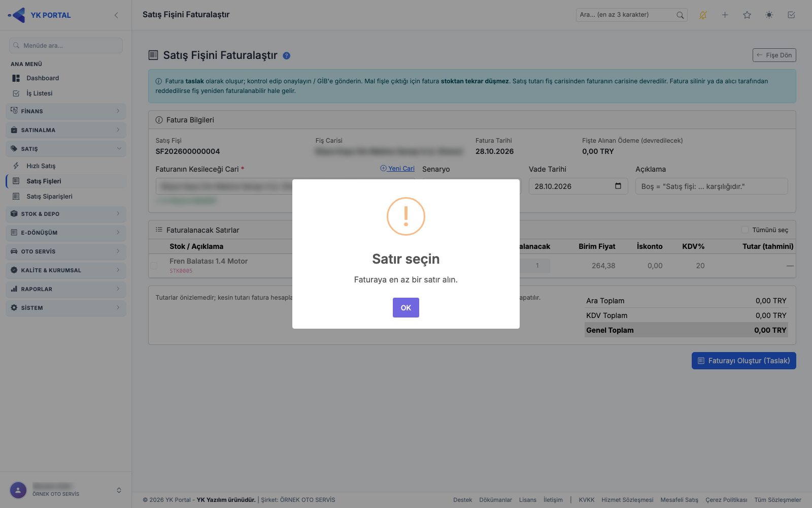Viewport: 812px width, 508px height.
Task: Click Faturayı Oluştur (Taslak) button
Action: click(x=743, y=361)
